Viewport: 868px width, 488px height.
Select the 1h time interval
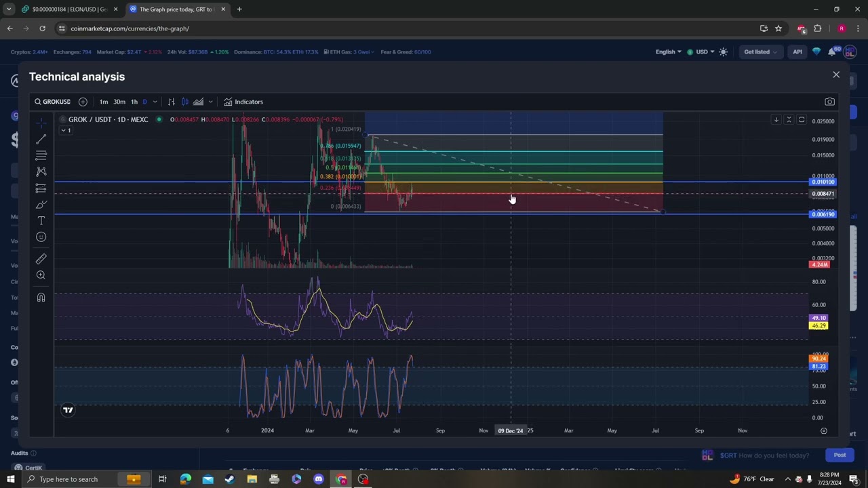coord(134,102)
